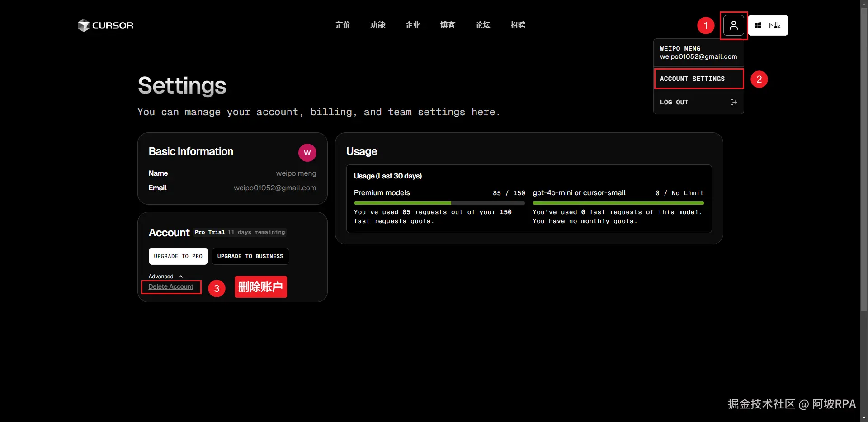The width and height of the screenshot is (868, 422).
Task: Open the 定价 pricing nav item
Action: pyautogui.click(x=343, y=25)
